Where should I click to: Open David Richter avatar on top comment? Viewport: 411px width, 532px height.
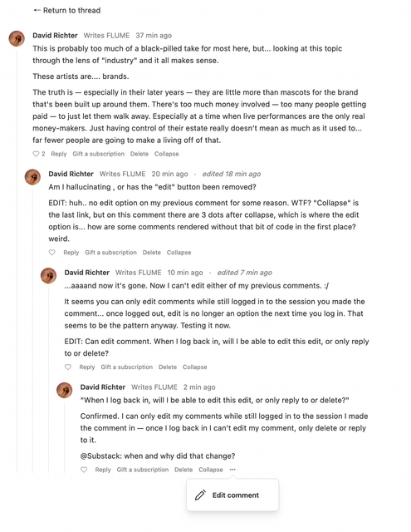17,38
